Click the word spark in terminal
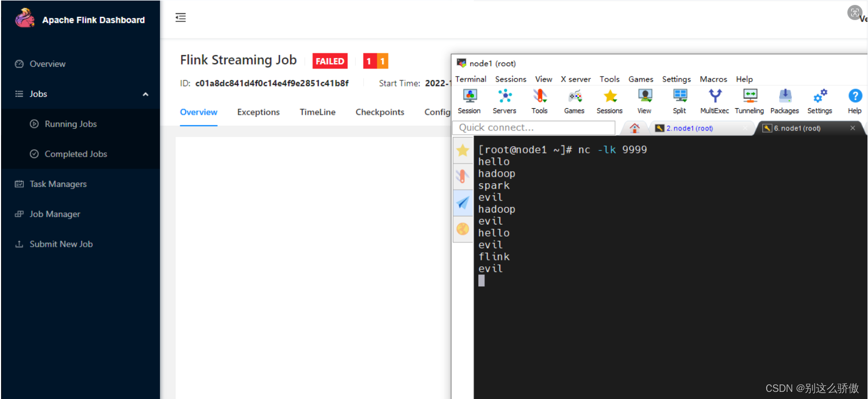 494,185
